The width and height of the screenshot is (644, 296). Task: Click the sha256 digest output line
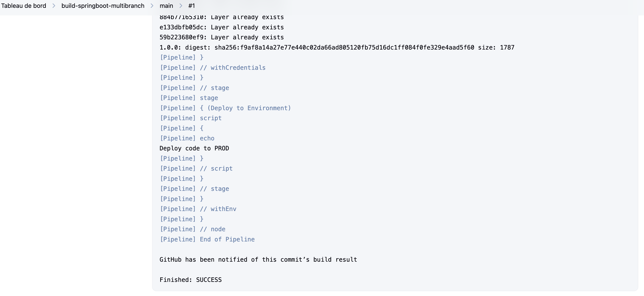pyautogui.click(x=337, y=47)
